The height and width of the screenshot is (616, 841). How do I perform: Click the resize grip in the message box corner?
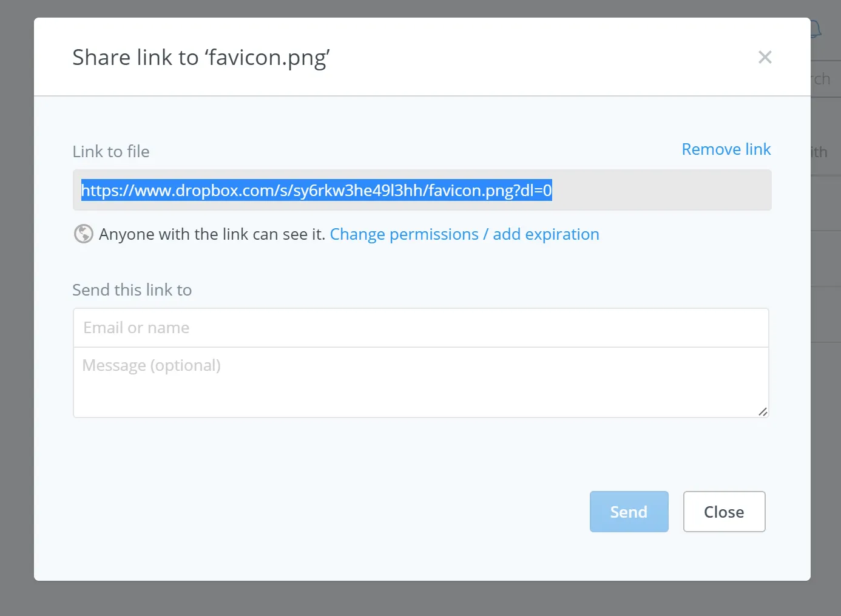(763, 411)
